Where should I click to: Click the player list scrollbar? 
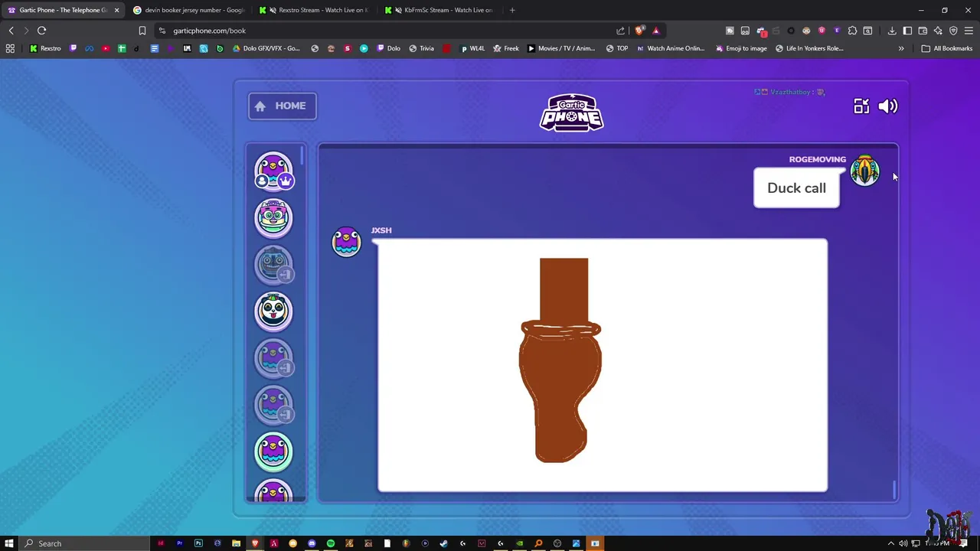[302, 157]
